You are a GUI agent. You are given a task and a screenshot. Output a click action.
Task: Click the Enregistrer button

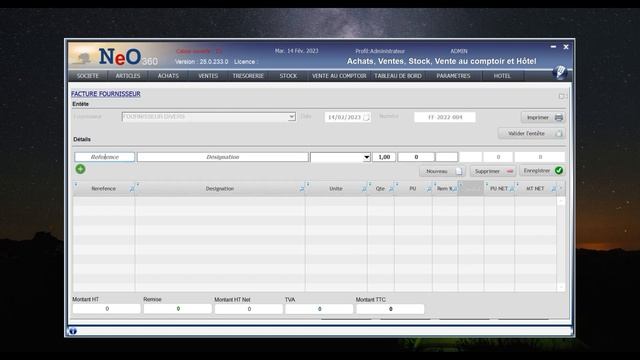(542, 171)
